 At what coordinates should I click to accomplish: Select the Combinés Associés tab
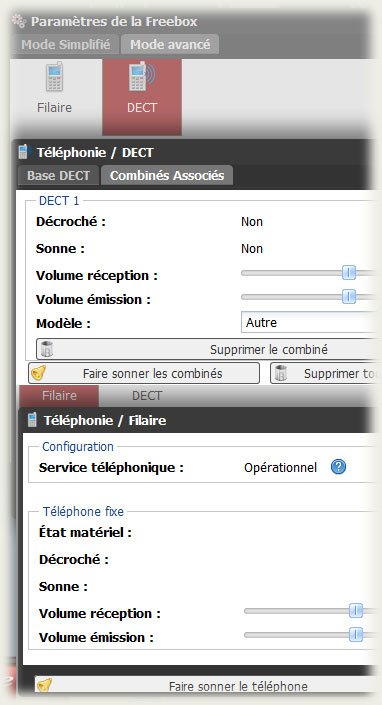pyautogui.click(x=167, y=175)
